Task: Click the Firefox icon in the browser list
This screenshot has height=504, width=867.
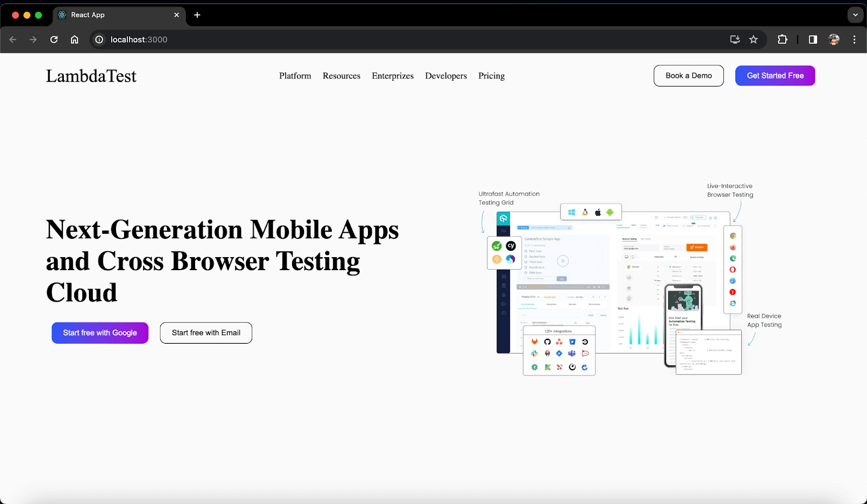Action: (x=733, y=247)
